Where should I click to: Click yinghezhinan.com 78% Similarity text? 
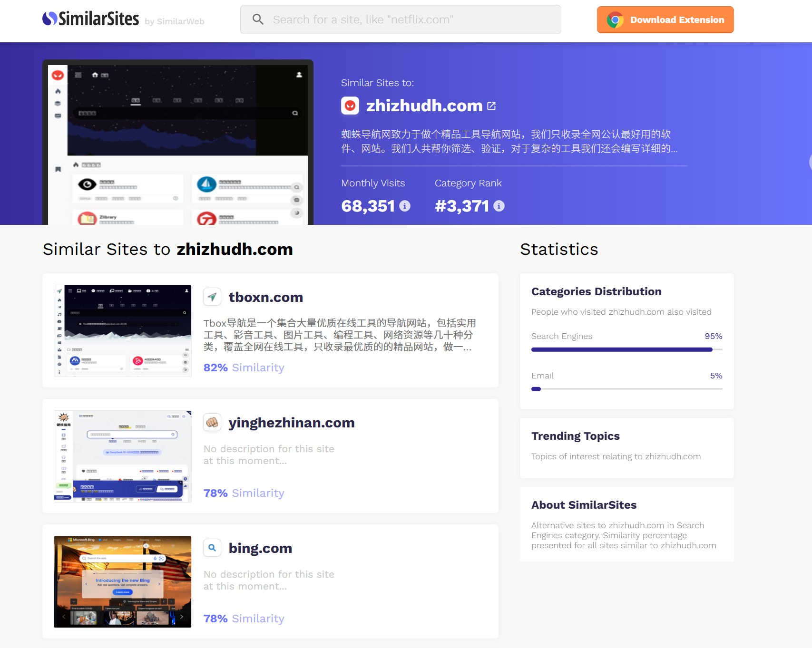pyautogui.click(x=244, y=493)
